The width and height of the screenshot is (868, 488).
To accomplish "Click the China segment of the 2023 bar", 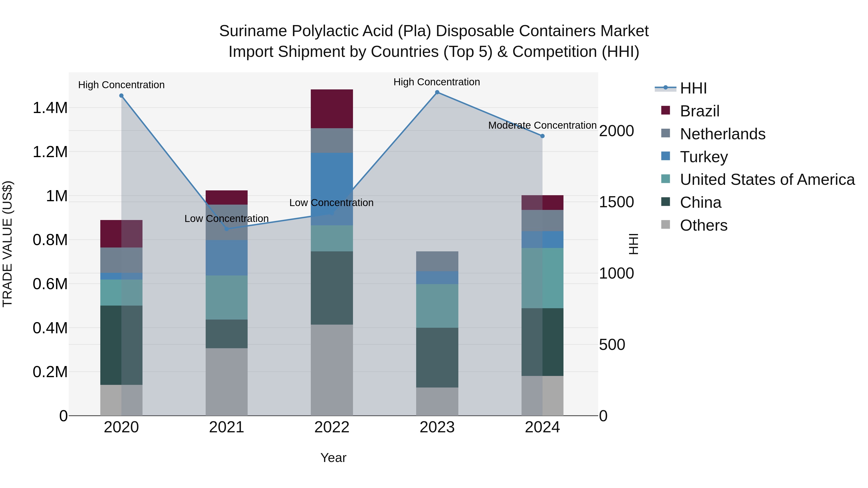I will click(437, 358).
